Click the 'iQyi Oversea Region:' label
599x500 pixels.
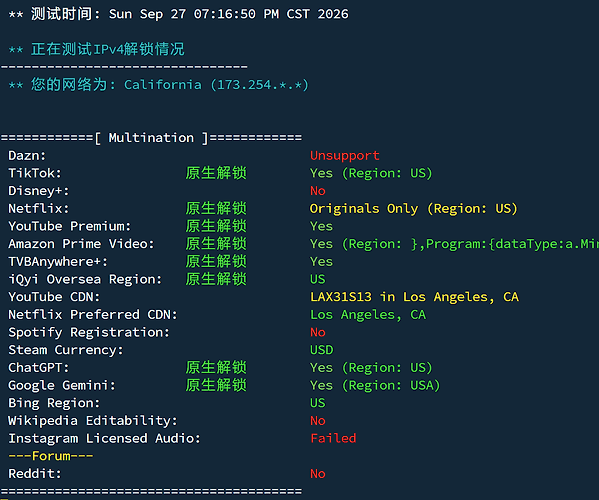click(85, 279)
